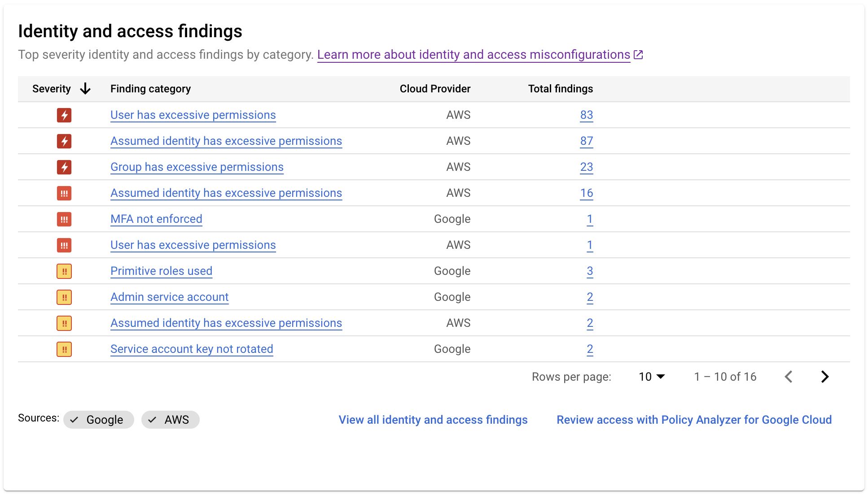The width and height of the screenshot is (868, 495).
Task: Click Severity sort arrow icon
Action: (x=85, y=89)
